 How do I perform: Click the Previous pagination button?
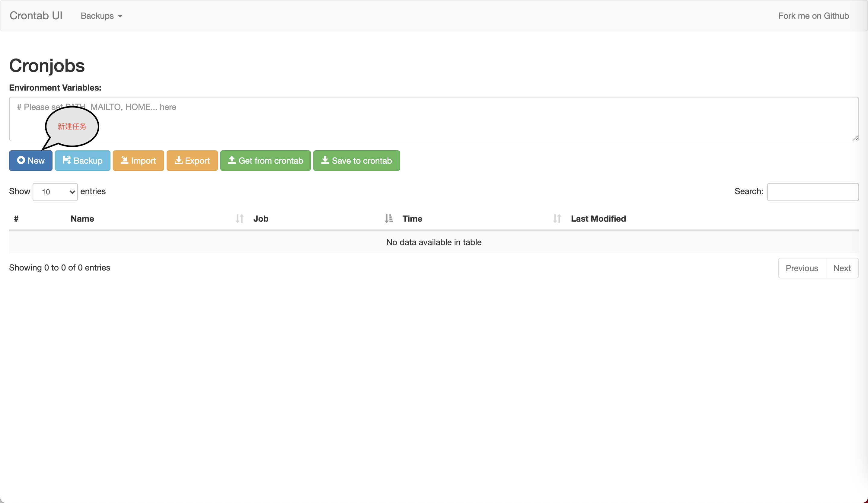tap(802, 268)
